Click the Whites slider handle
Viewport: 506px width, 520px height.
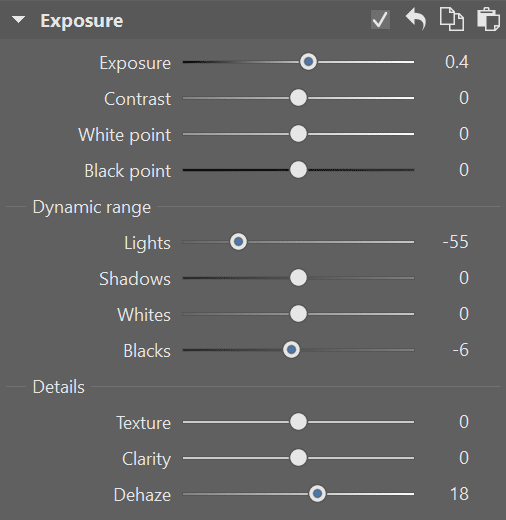(x=298, y=314)
